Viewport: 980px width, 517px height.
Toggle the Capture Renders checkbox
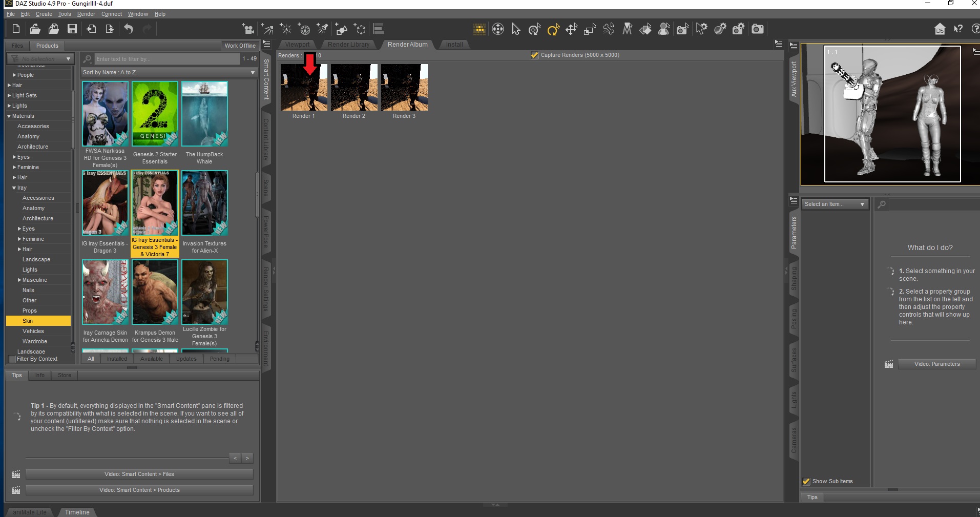click(535, 55)
